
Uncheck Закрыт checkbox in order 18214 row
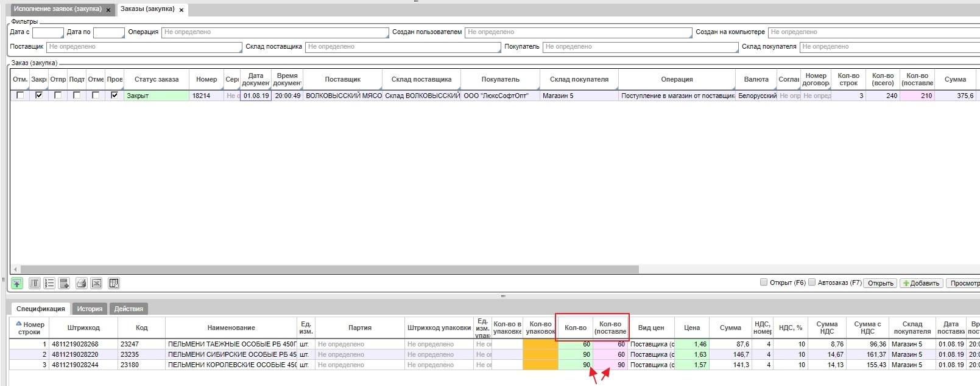[x=39, y=96]
